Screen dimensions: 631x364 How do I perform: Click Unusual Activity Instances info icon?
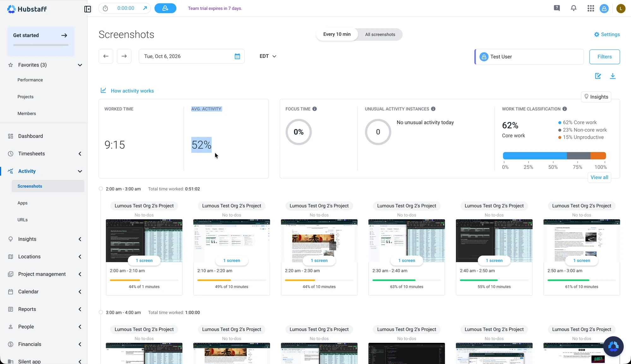(x=433, y=109)
